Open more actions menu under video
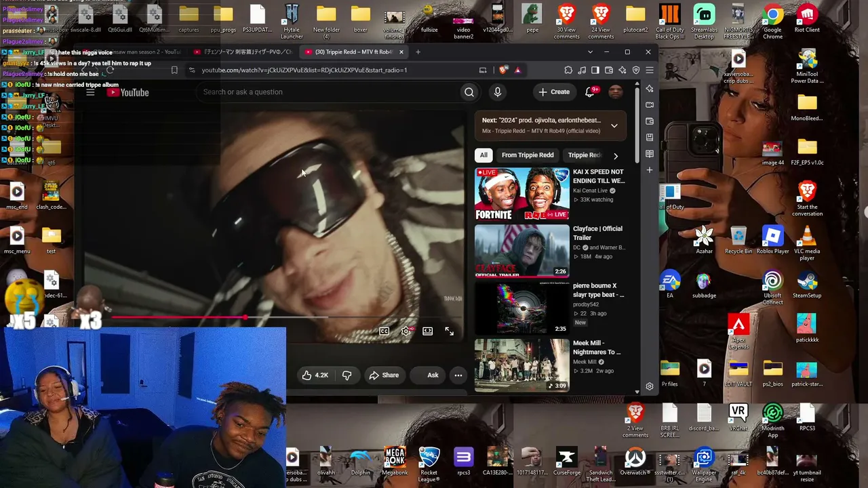This screenshot has height=488, width=868. tap(458, 375)
